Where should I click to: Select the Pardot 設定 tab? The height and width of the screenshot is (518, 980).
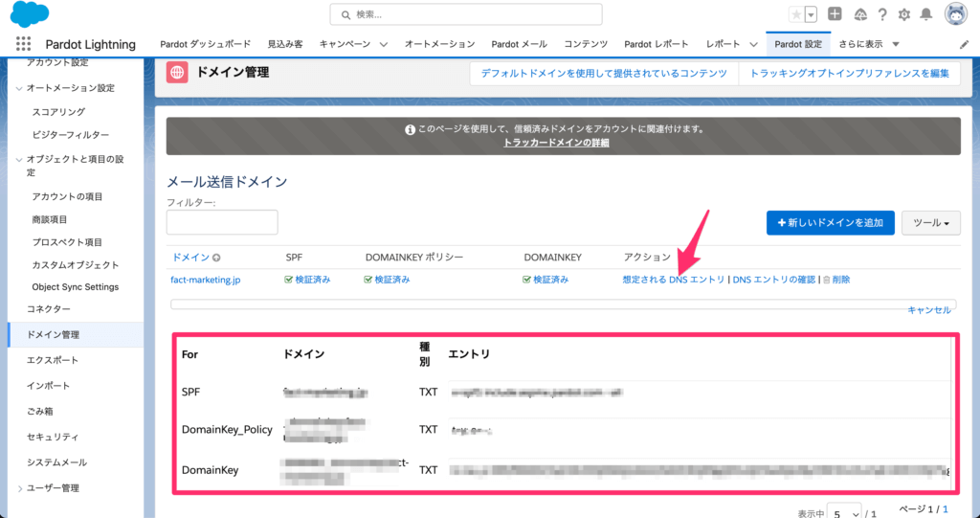798,44
